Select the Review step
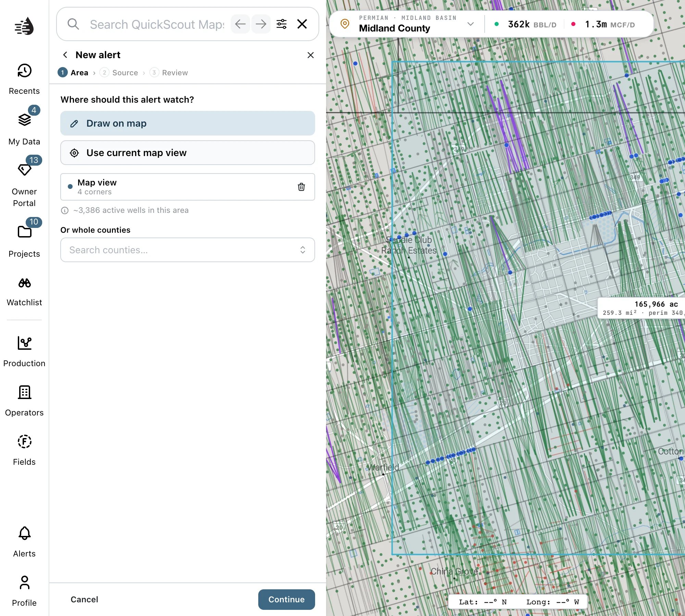This screenshot has width=685, height=616. tap(169, 73)
